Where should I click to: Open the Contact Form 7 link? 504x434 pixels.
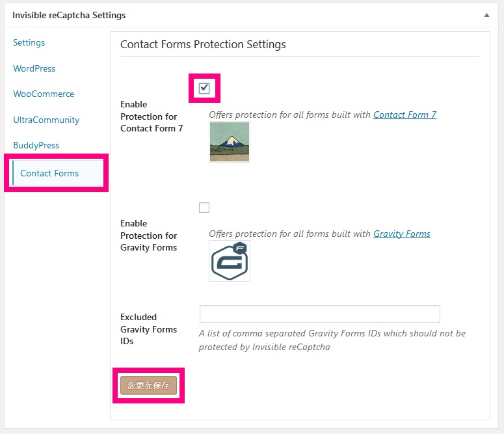pos(405,115)
